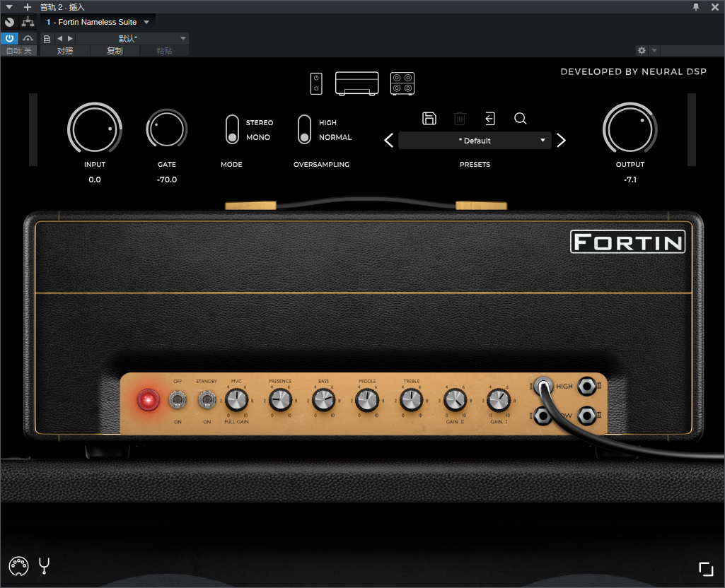
Task: Click DEVELOPED BY NEURAL DSP text
Action: point(634,71)
